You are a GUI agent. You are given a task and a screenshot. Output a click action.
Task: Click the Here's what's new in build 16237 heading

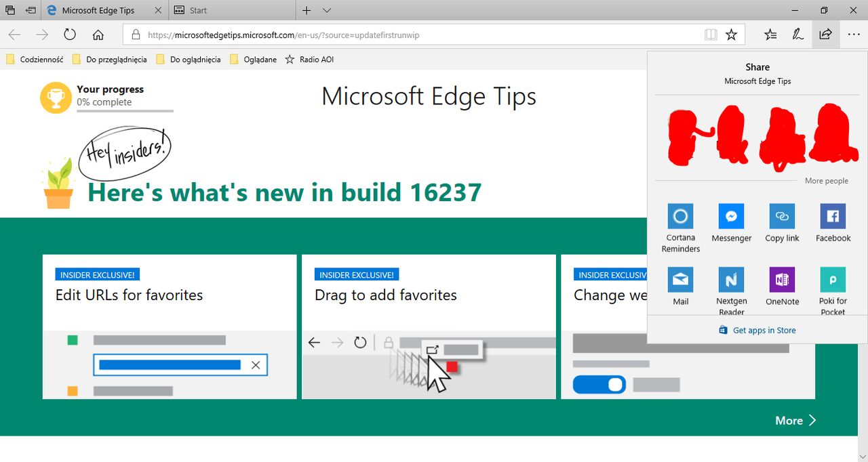point(285,192)
